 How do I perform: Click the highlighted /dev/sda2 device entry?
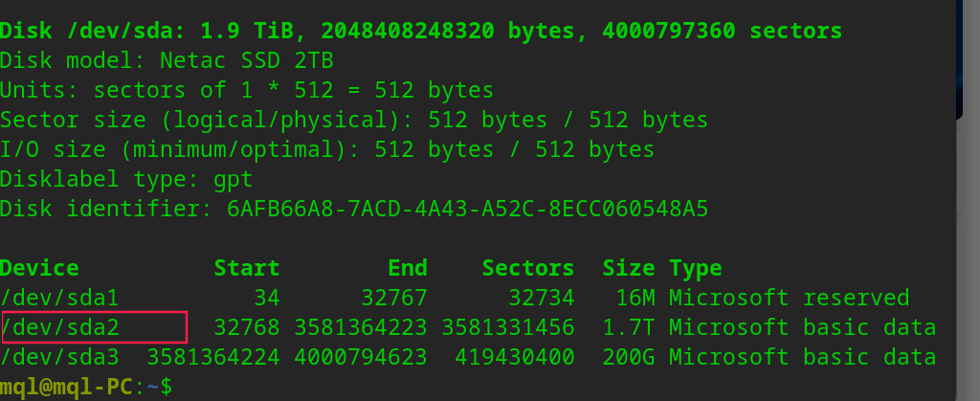(x=60, y=327)
